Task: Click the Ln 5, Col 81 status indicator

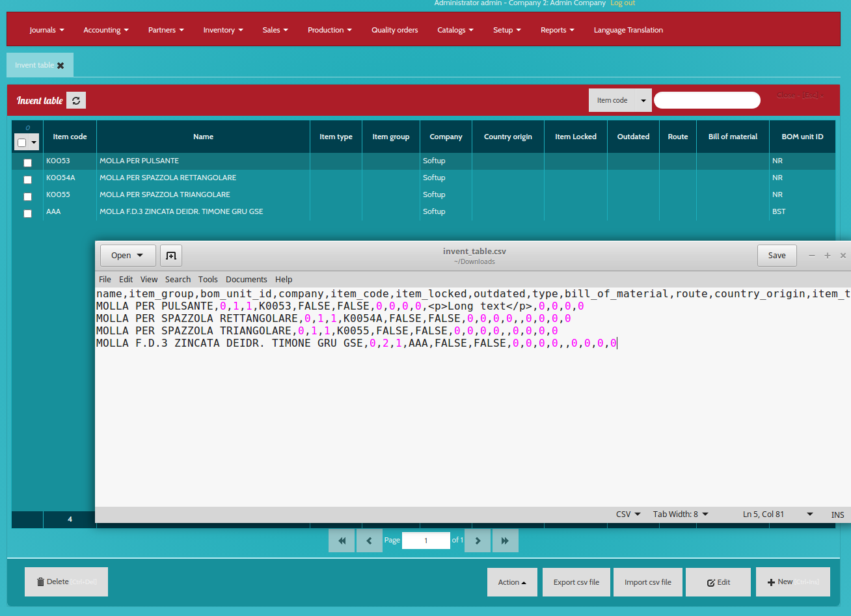Action: 763,515
